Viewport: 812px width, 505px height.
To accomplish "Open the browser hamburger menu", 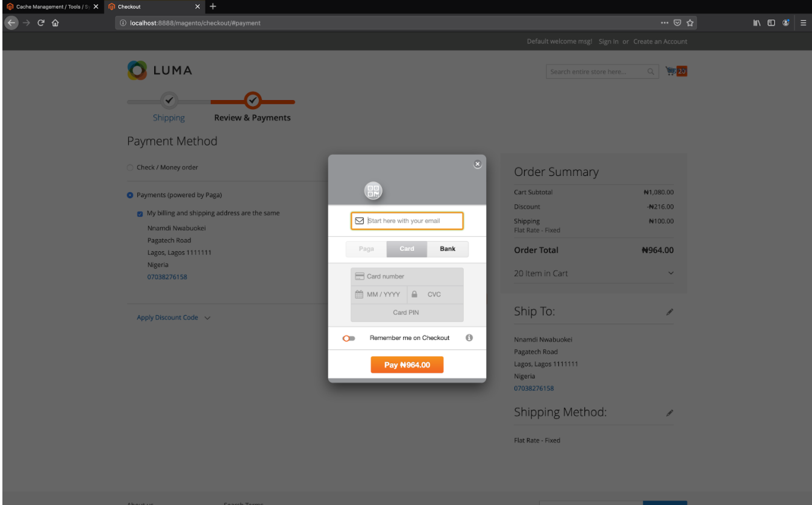I will tap(804, 23).
